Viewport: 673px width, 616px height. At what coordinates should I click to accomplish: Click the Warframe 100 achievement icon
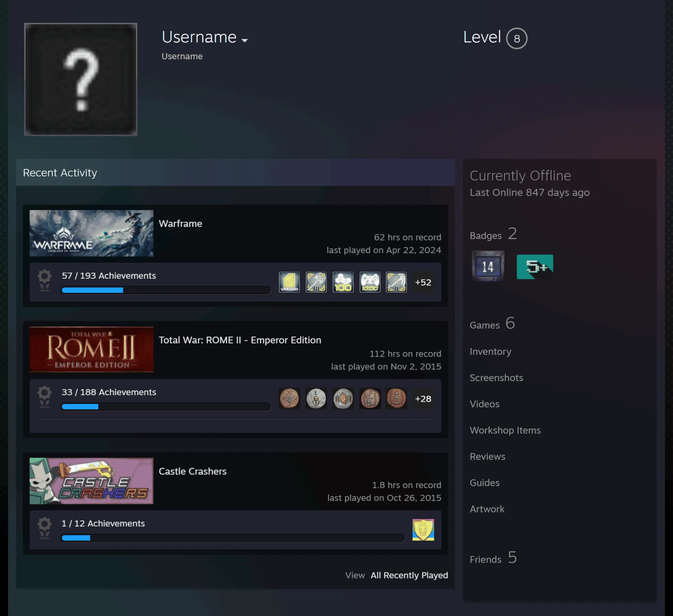click(343, 282)
